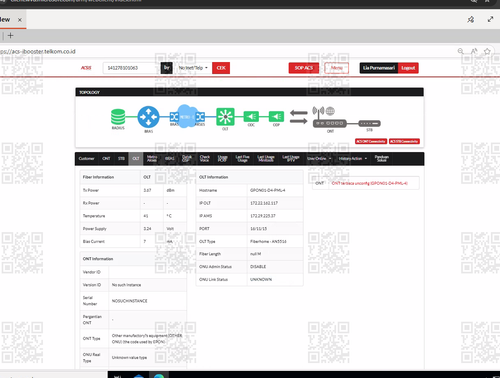Click the customer number search field
500x378 pixels.
(x=131, y=68)
